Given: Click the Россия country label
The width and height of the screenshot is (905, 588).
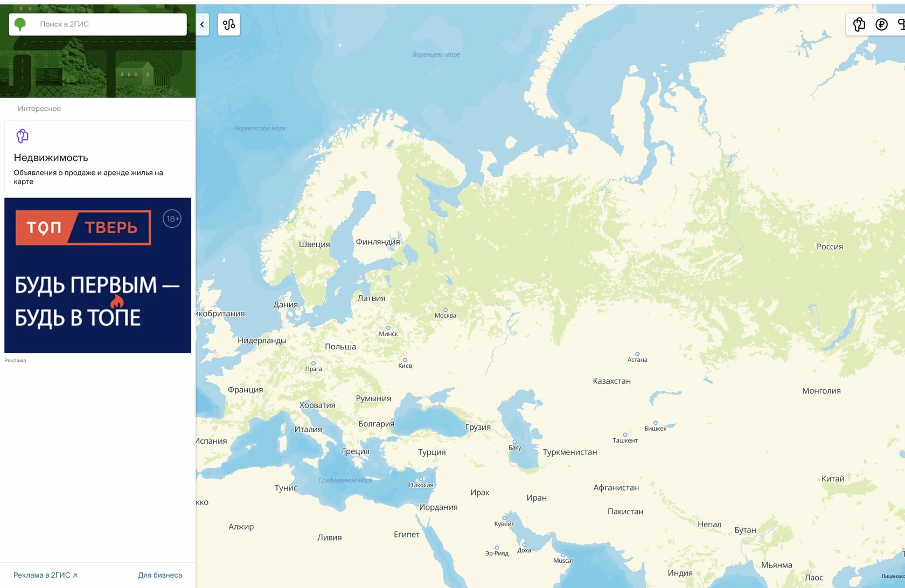Looking at the screenshot, I should [x=830, y=247].
